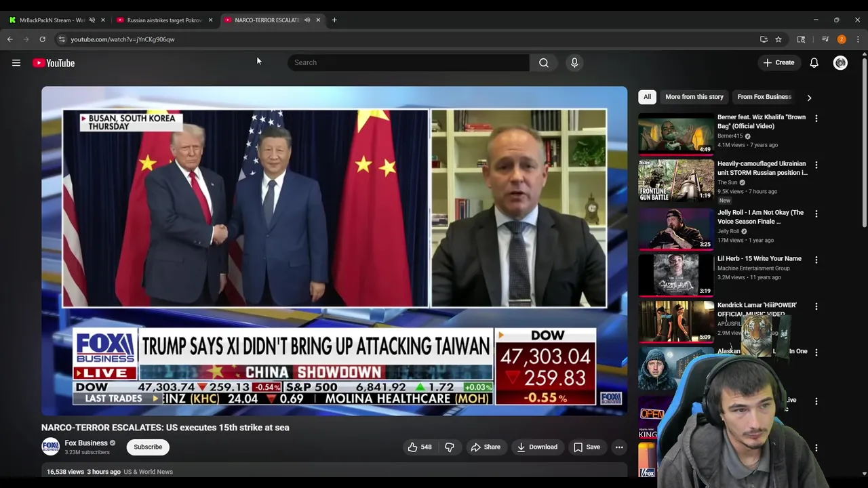
Task: Unmute the MrBackPackN Stream tab audio icon
Action: click(92, 20)
